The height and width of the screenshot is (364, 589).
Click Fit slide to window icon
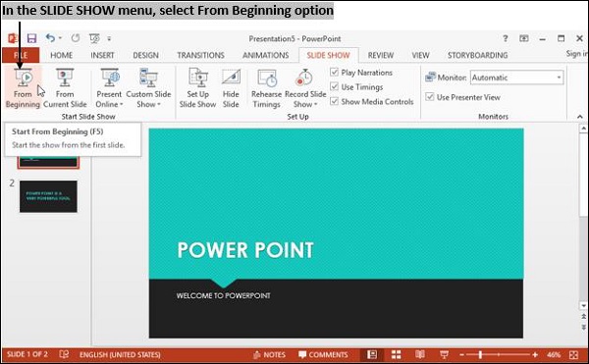click(573, 354)
